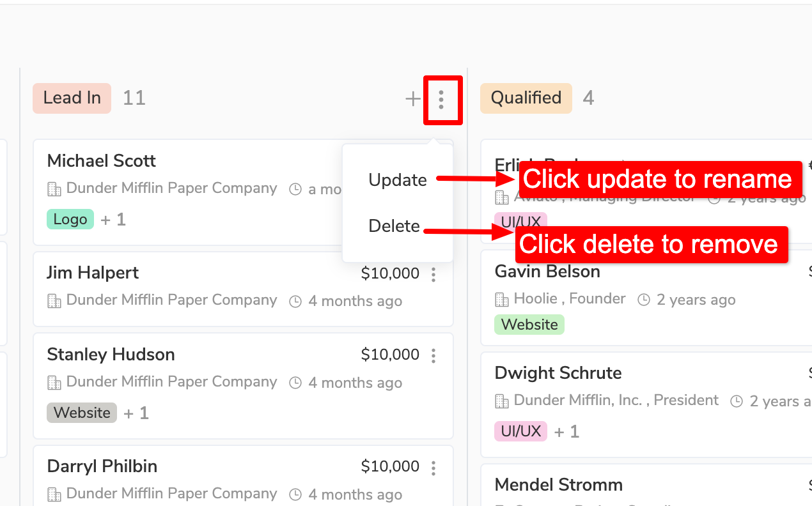Expand +1 tags on Michael Scott card
812x506 pixels.
click(113, 220)
